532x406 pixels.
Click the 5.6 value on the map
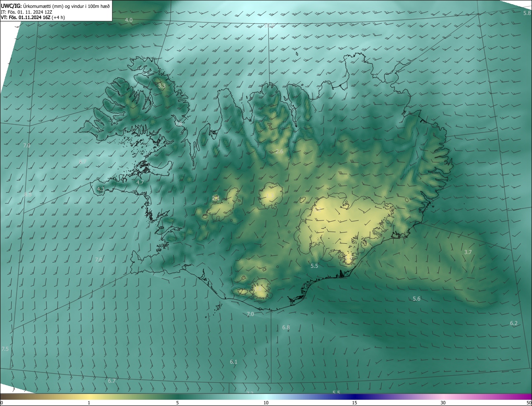coord(416,298)
